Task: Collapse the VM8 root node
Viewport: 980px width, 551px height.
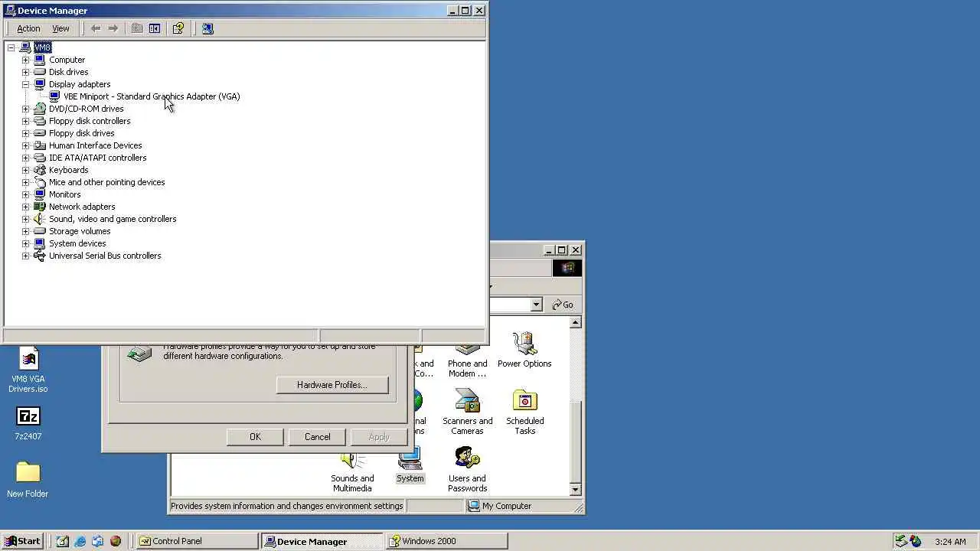Action: coord(11,47)
